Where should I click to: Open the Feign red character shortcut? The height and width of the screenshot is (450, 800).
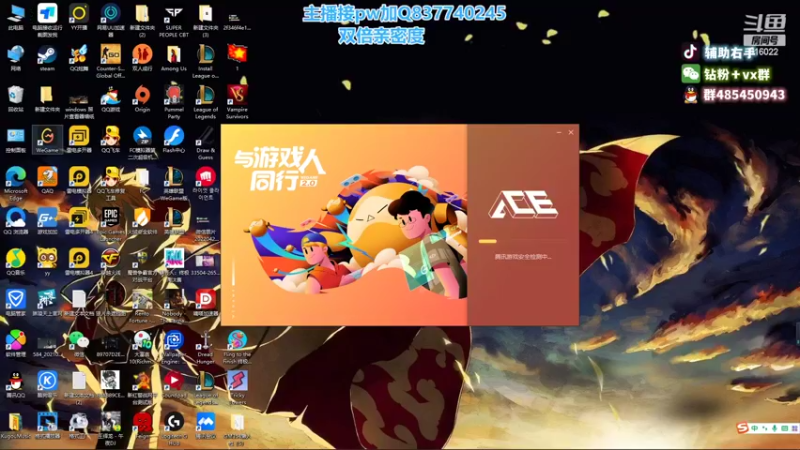coord(142,425)
